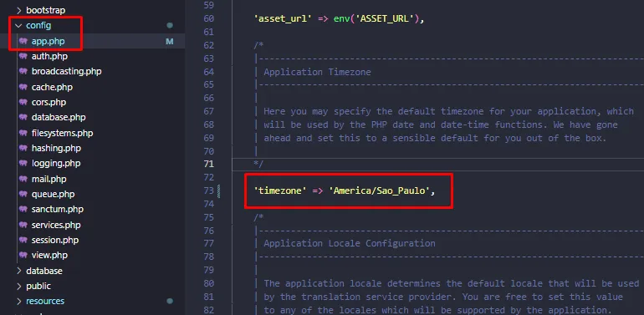Screen dimensions: 644x315
Task: Select the public folder label
Action: click(x=38, y=286)
